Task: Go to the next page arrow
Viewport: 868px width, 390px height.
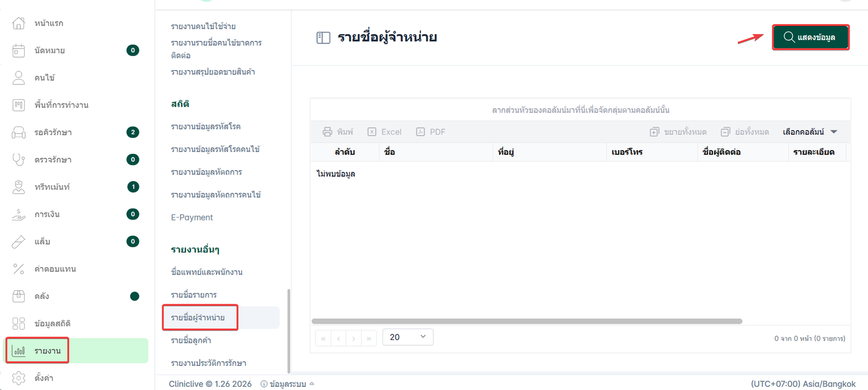Action: coord(354,339)
